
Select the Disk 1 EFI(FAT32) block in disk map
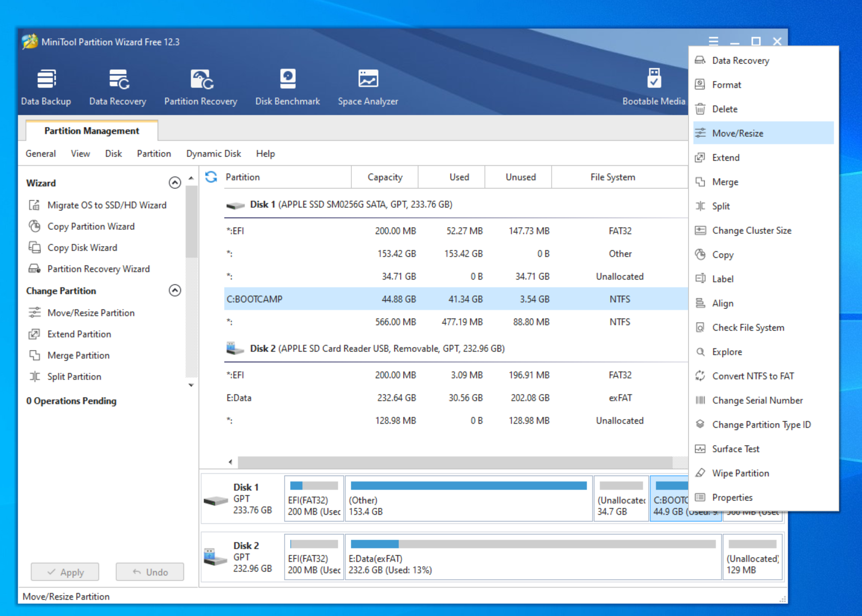coord(314,499)
